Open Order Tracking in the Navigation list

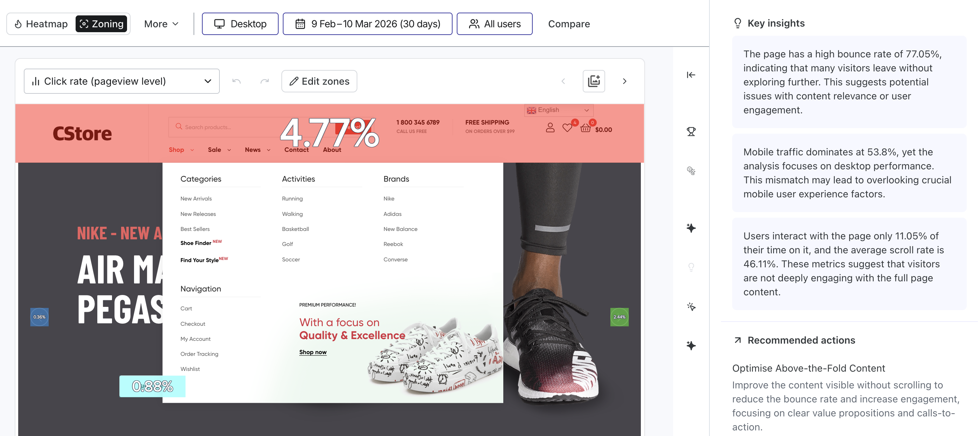199,354
